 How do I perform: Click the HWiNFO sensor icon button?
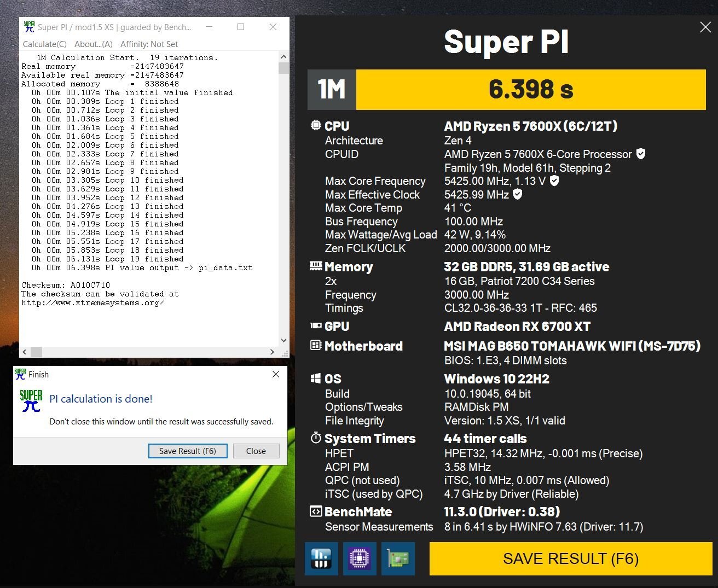321,558
